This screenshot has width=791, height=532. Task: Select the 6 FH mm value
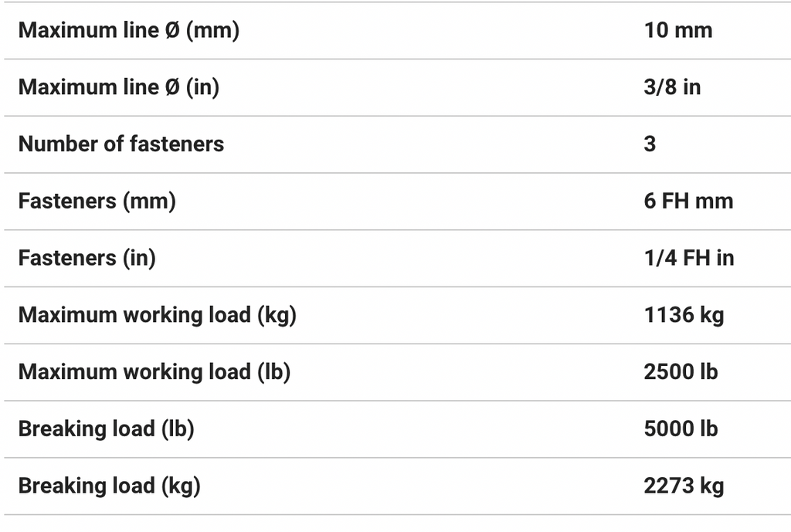688,202
